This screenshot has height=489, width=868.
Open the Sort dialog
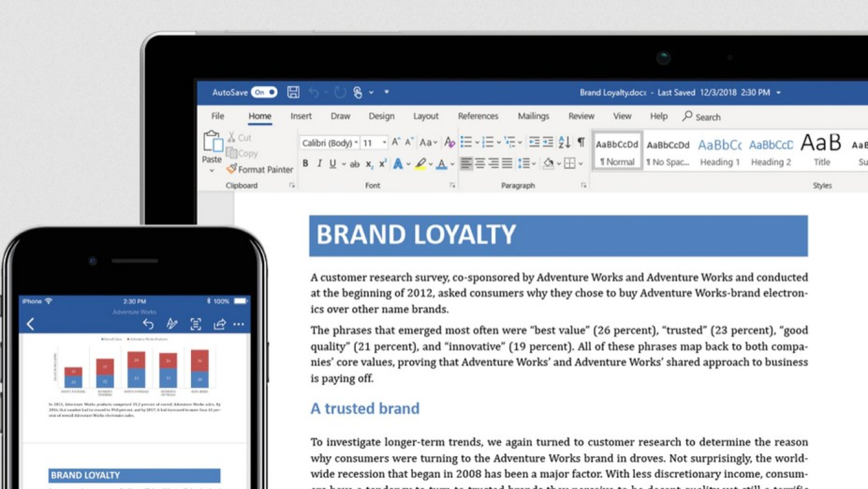[x=563, y=142]
